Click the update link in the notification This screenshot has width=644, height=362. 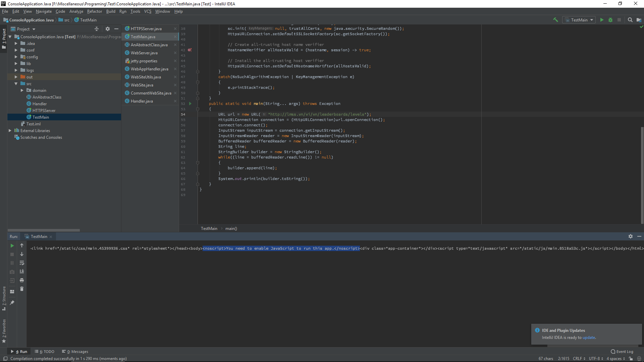589,338
